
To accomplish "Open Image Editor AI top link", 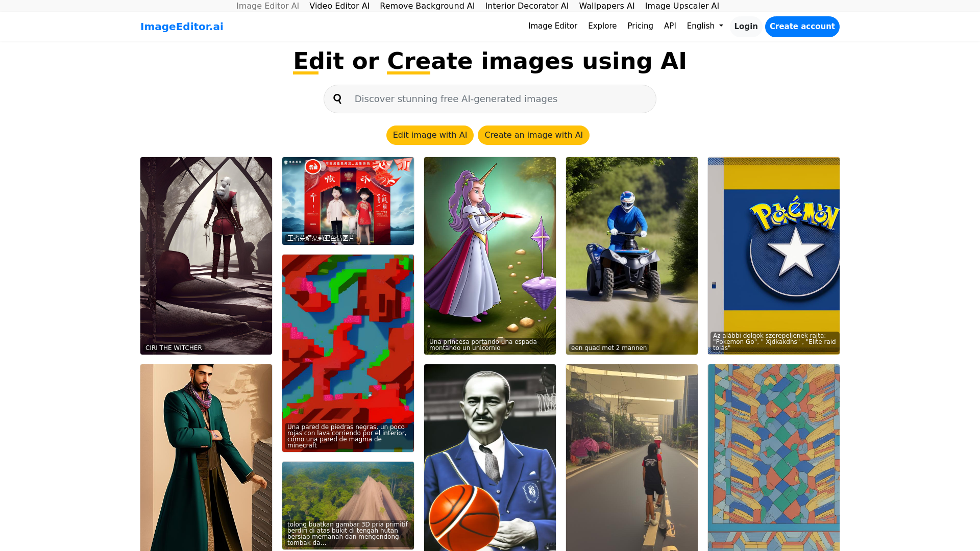I will (267, 6).
